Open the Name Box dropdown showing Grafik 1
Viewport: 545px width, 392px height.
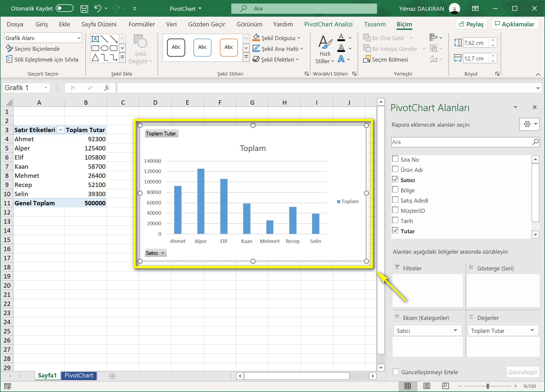46,88
